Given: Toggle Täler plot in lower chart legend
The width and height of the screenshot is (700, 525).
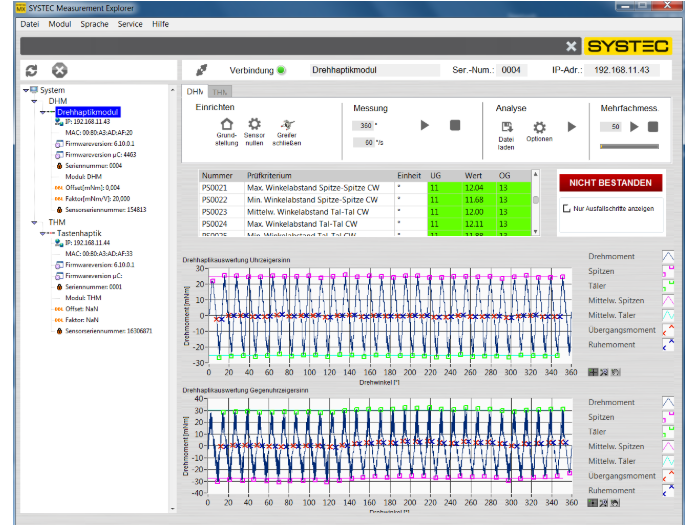Looking at the screenshot, I should pyautogui.click(x=668, y=432).
